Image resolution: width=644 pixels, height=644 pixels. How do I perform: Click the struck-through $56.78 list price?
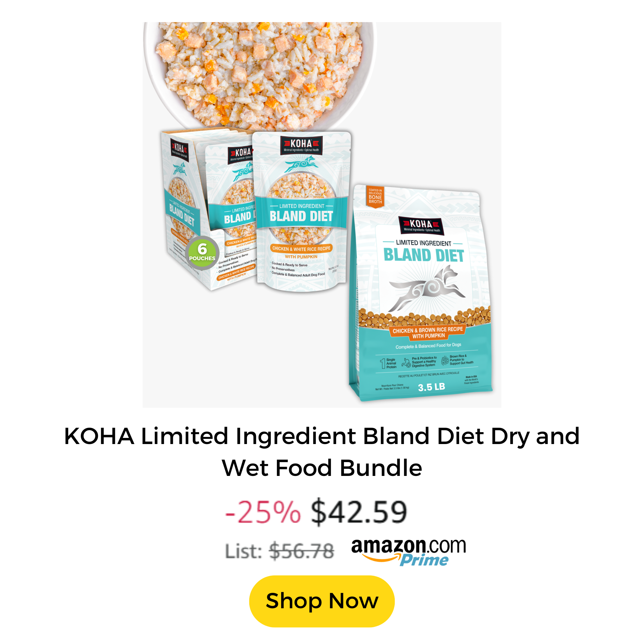click(x=301, y=551)
